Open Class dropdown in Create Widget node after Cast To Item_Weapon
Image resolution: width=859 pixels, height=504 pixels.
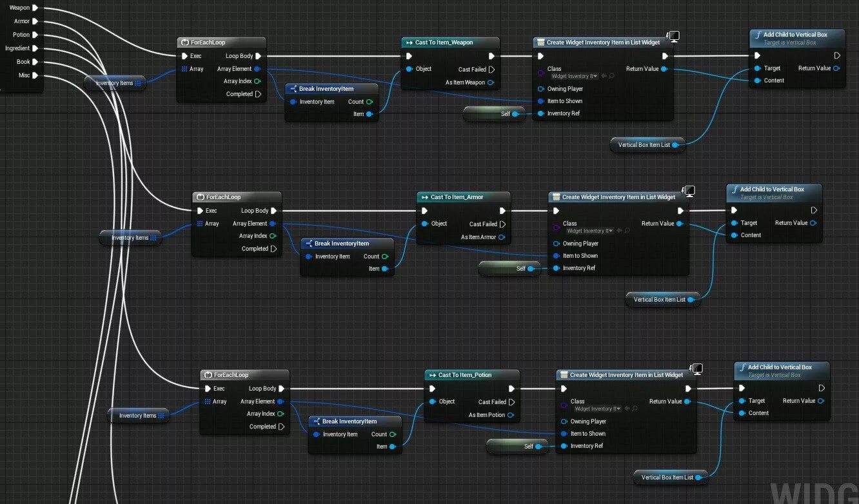[575, 76]
